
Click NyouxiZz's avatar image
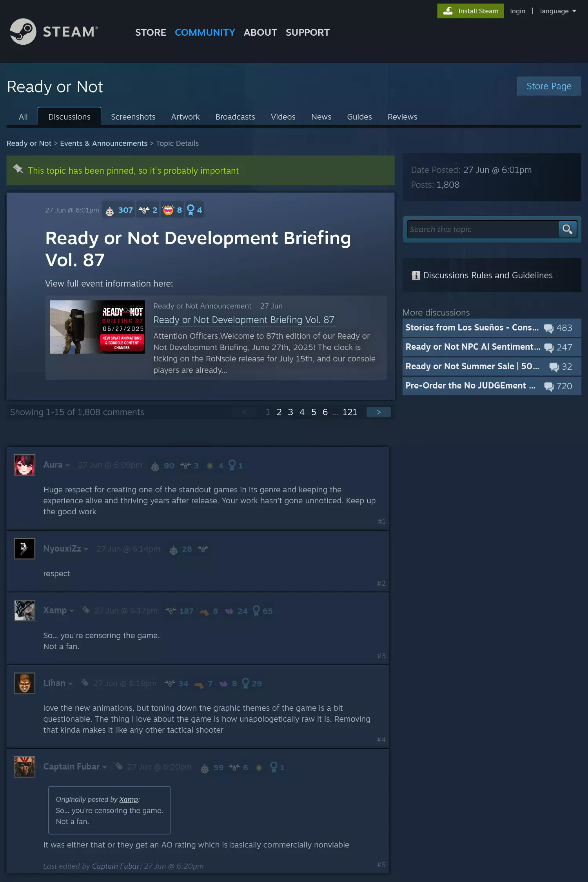25,548
